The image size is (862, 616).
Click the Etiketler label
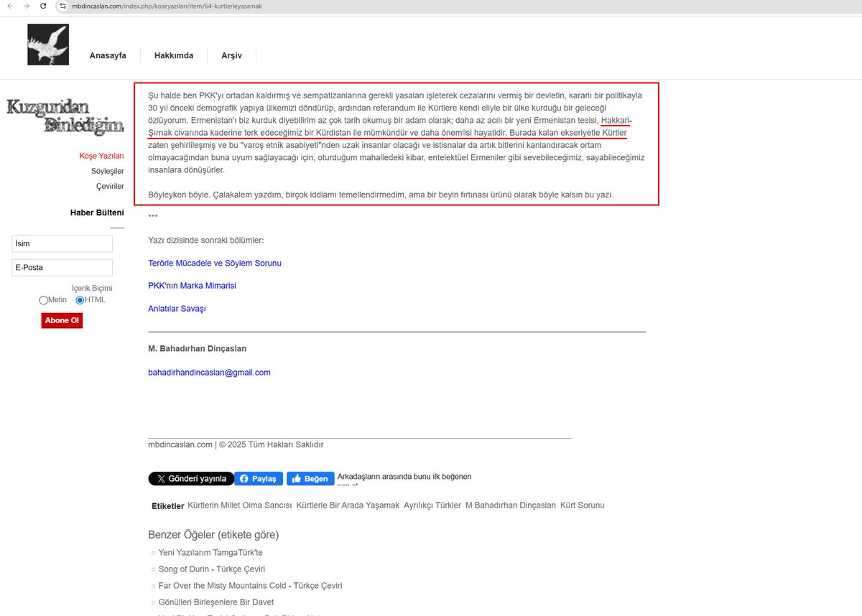[168, 506]
